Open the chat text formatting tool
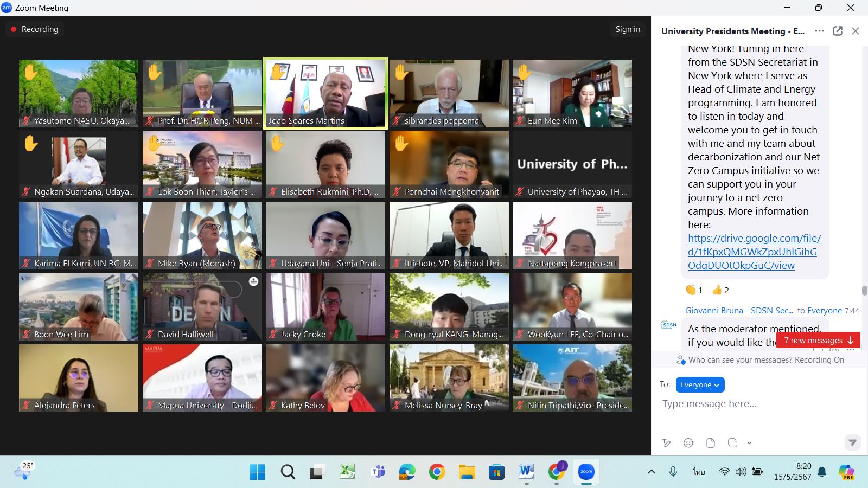868x488 pixels. coord(667,443)
